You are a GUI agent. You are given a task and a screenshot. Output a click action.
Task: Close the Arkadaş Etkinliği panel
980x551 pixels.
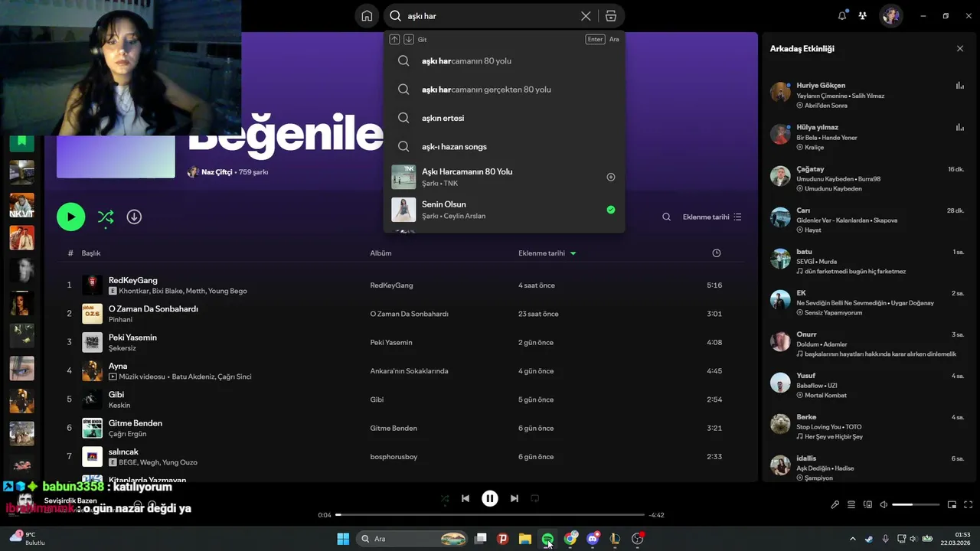[960, 48]
